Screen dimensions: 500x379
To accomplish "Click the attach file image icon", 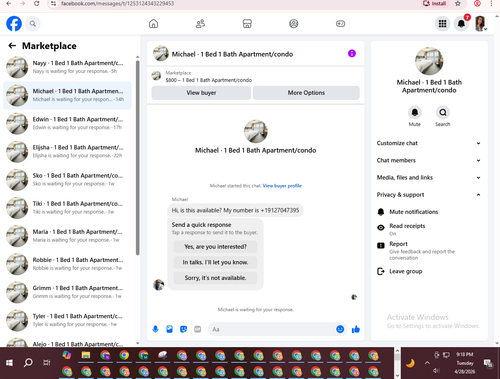I will (169, 329).
